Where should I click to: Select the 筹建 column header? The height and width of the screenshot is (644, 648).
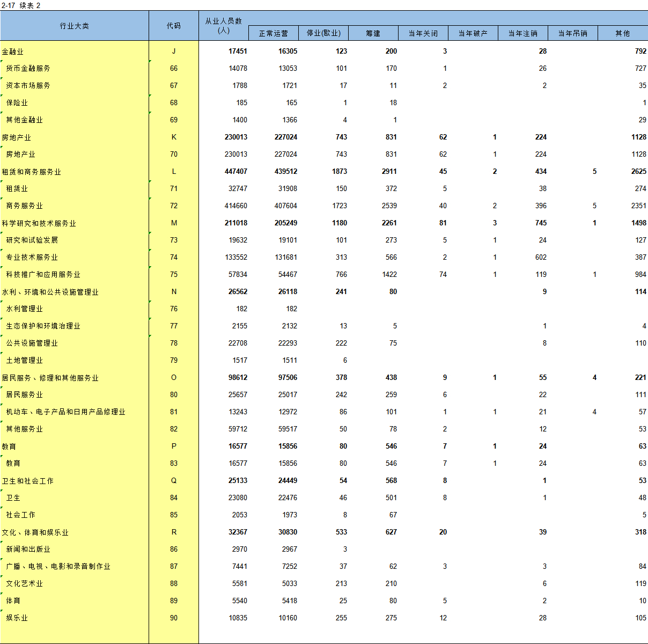point(373,33)
